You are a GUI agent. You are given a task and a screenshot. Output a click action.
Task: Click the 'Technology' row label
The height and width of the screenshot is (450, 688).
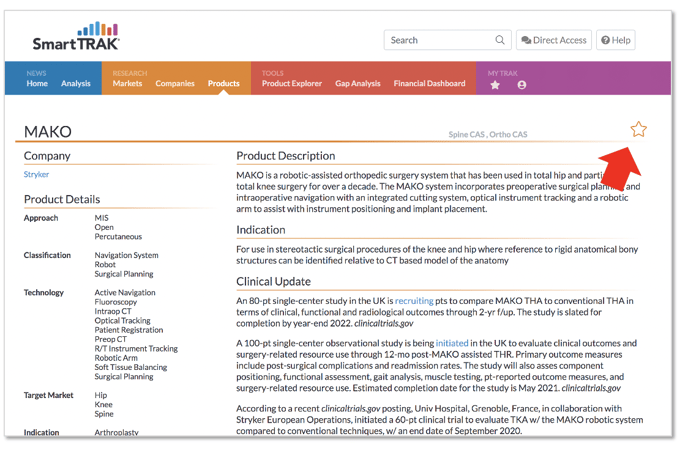click(43, 293)
